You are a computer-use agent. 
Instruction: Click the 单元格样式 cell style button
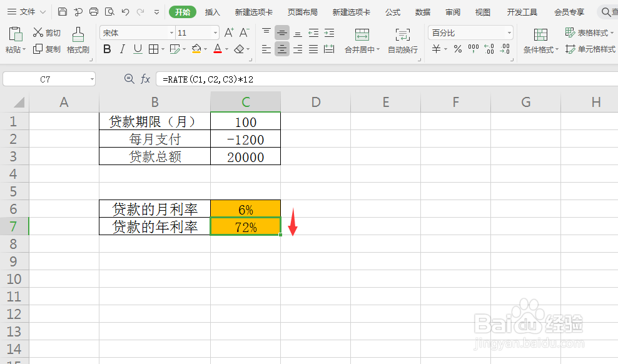(x=590, y=49)
